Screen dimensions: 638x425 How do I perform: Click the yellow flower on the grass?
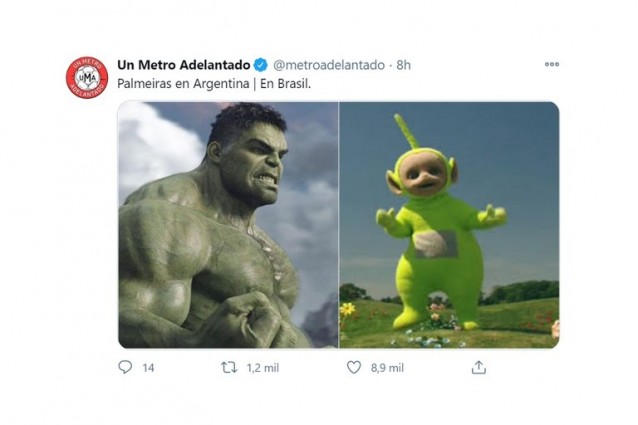point(348,309)
